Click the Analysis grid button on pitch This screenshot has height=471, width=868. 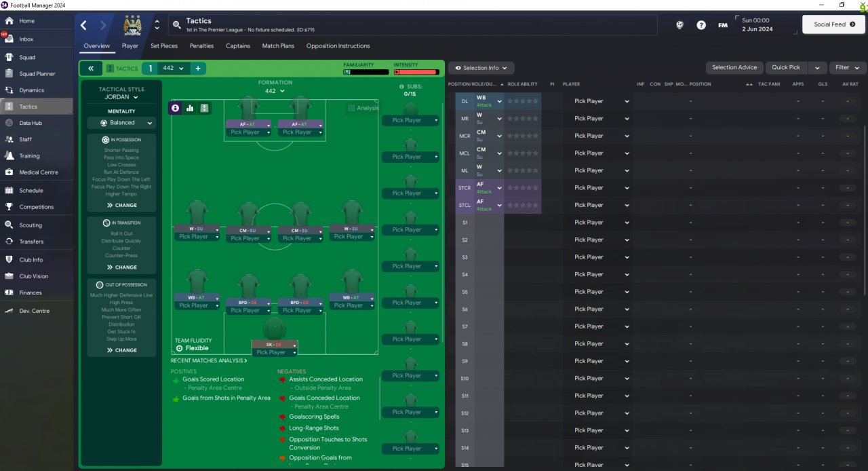coord(363,108)
